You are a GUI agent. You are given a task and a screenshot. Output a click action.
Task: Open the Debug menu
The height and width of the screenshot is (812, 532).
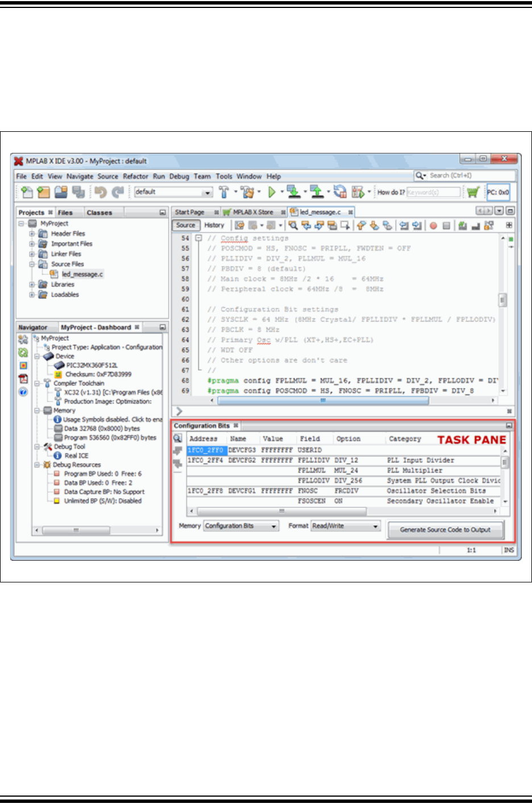point(179,177)
